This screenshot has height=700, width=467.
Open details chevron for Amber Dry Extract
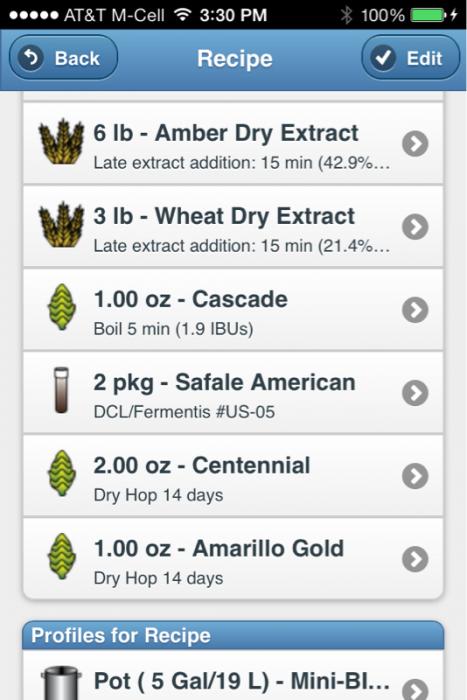coord(415,143)
